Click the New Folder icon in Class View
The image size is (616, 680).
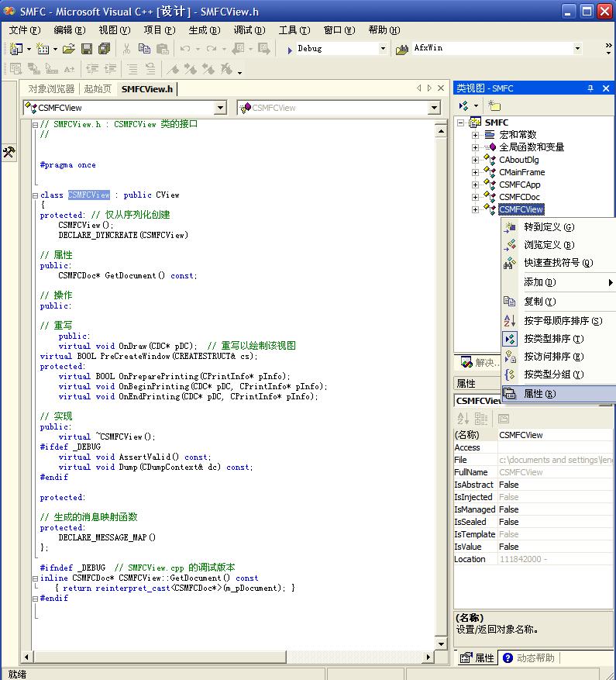tap(494, 105)
